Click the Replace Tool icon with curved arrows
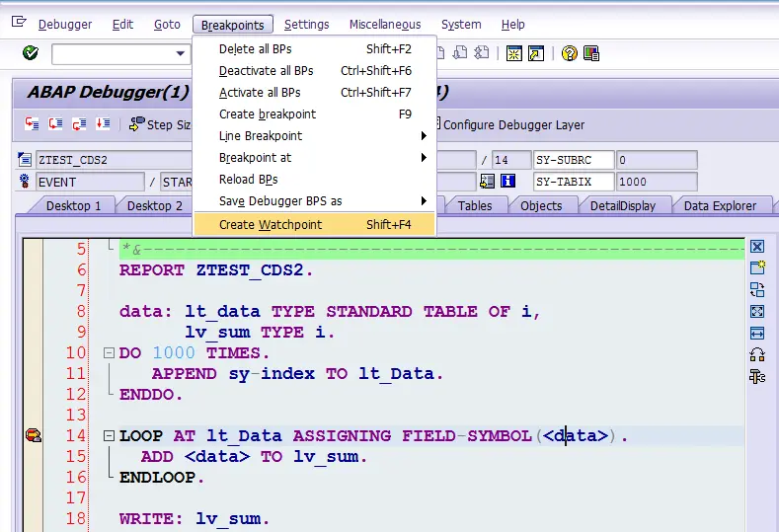 tap(757, 354)
